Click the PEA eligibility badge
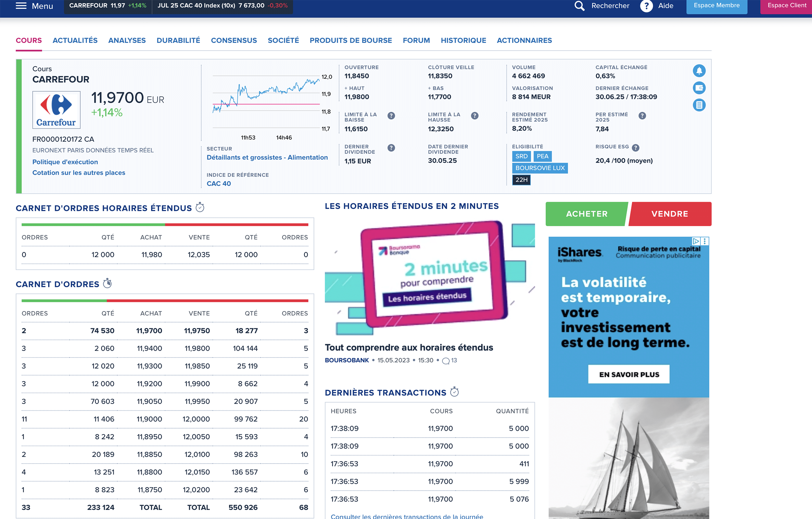Image resolution: width=812 pixels, height=519 pixels. (x=542, y=156)
